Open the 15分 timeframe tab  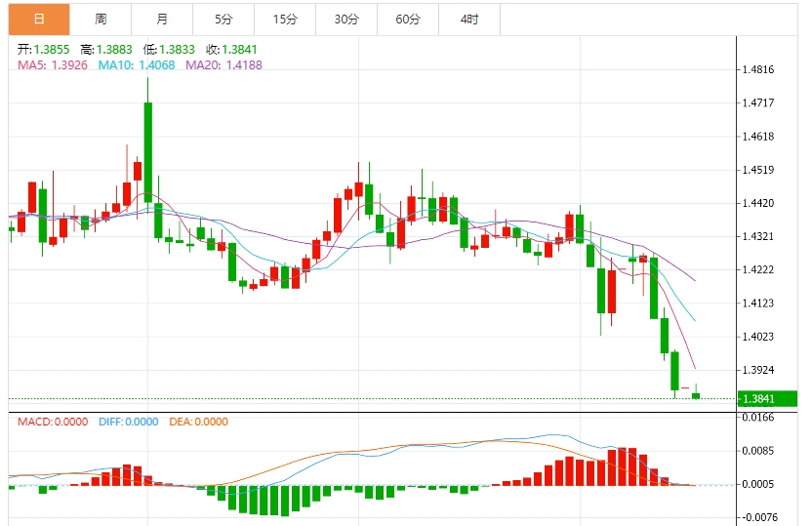285,20
